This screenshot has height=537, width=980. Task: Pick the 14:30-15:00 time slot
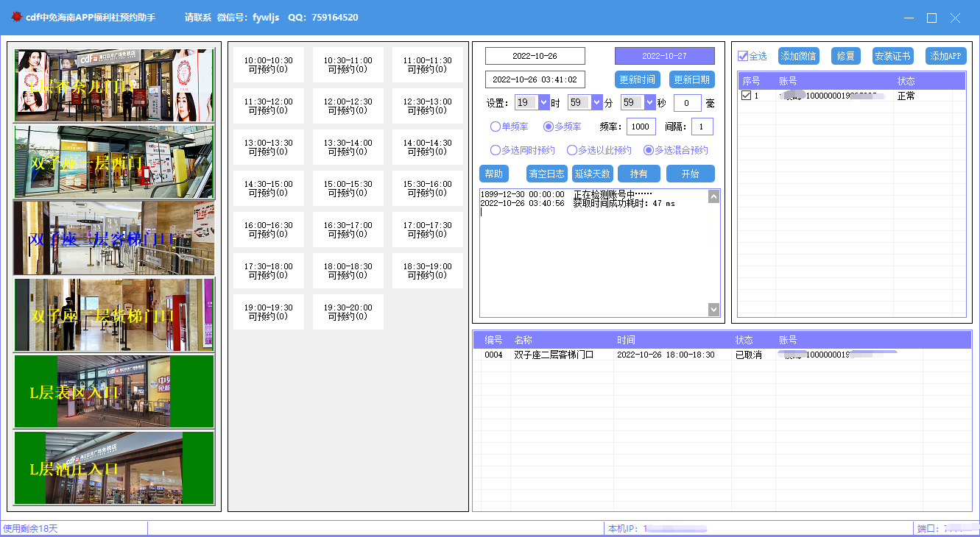(x=269, y=188)
